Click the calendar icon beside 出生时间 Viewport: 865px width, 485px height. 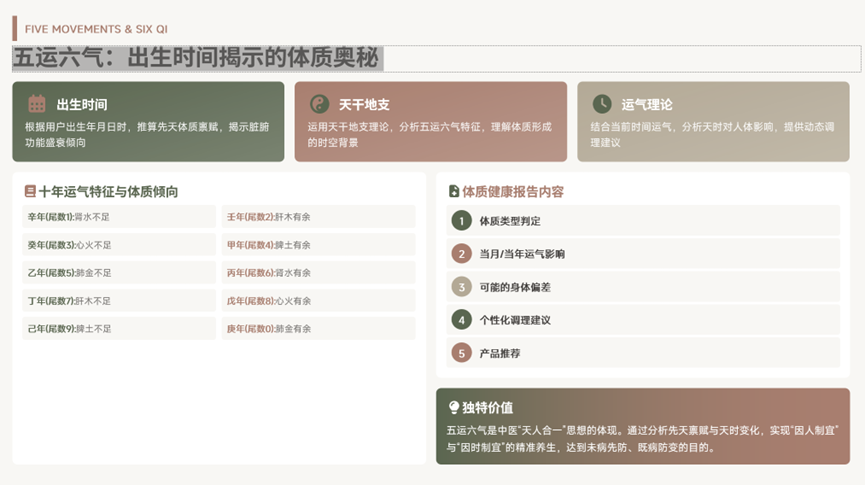(37, 103)
